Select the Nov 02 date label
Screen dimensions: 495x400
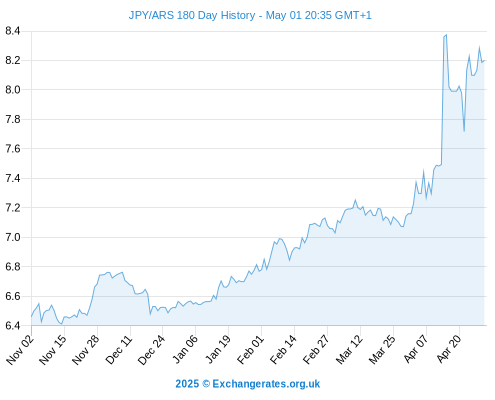[20, 349]
